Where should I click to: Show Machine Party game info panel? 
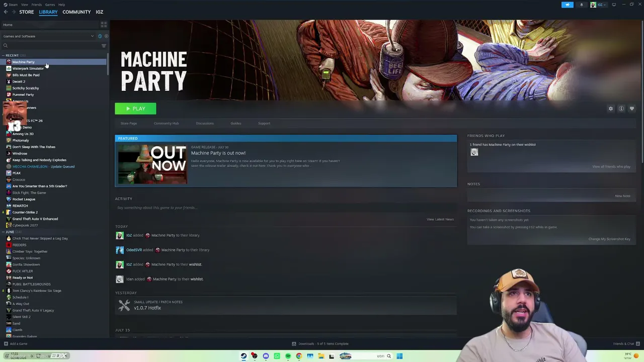click(621, 109)
